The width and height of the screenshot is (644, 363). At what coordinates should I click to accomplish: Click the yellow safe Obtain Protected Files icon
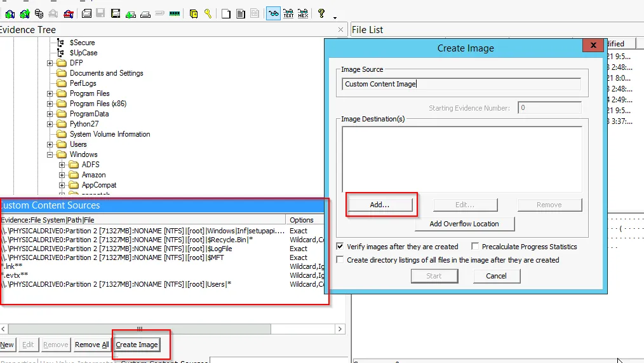pos(194,13)
